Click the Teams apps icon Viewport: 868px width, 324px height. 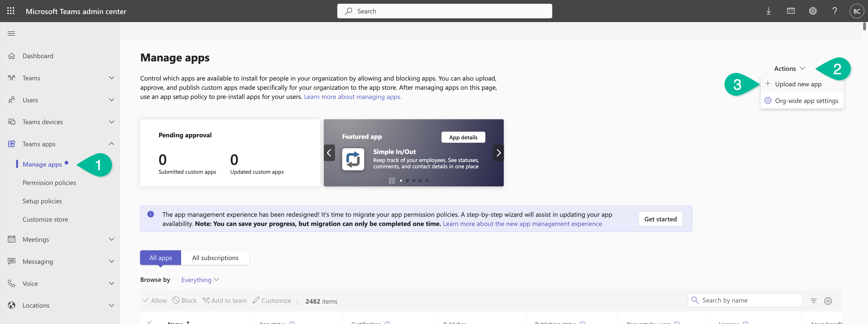click(x=11, y=144)
